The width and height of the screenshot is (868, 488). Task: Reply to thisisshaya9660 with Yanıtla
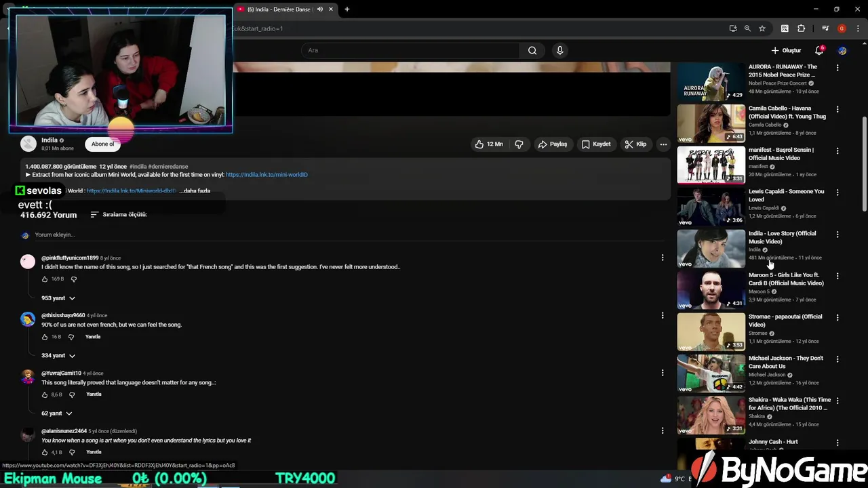point(93,337)
